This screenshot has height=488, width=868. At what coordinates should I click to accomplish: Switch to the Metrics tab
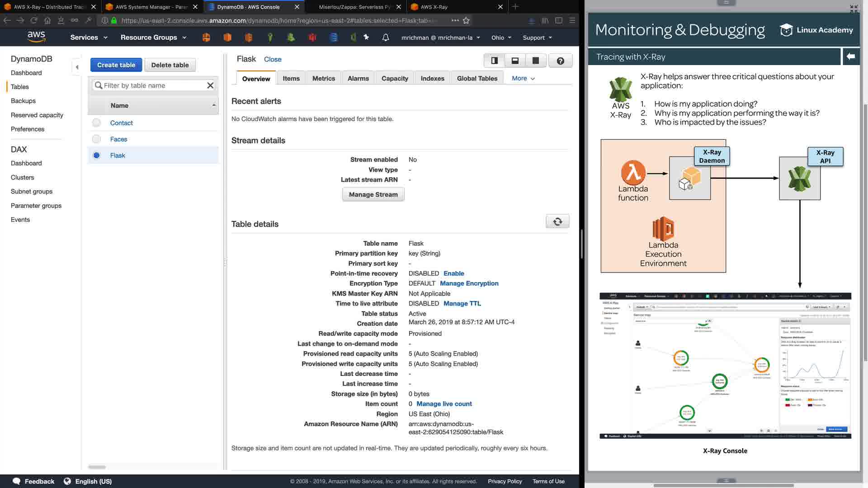pos(323,78)
